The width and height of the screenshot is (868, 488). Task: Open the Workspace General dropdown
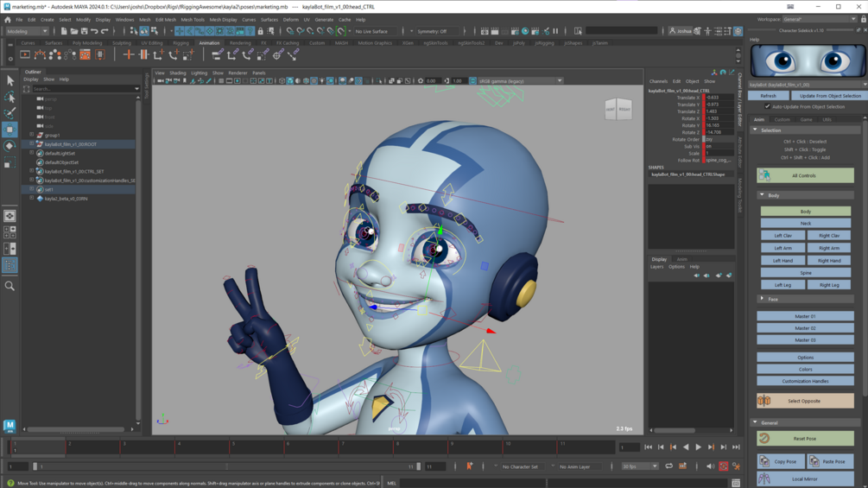pyautogui.click(x=819, y=19)
